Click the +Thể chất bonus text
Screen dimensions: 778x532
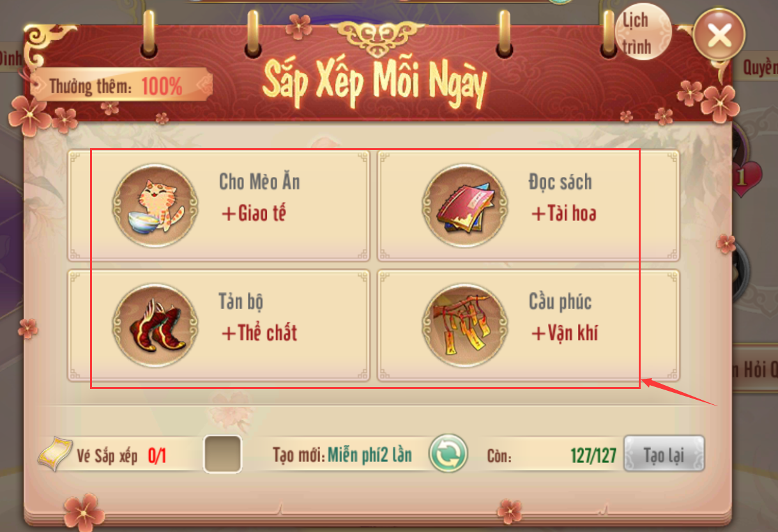tap(259, 333)
